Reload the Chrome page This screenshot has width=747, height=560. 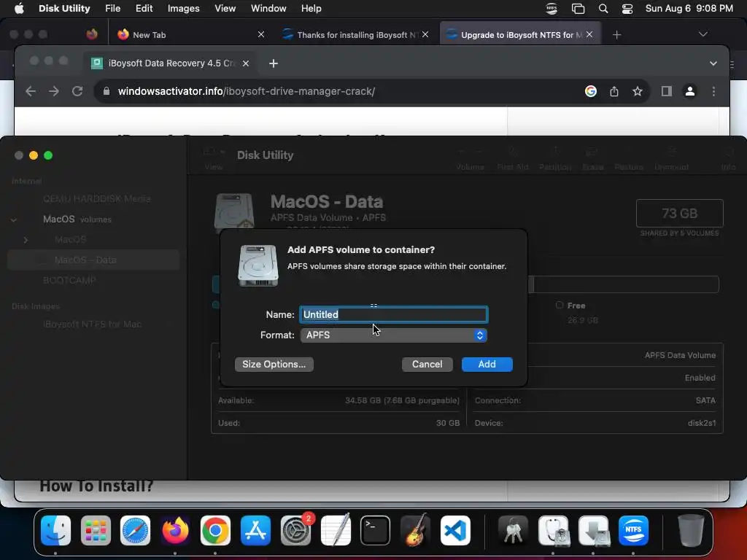pyautogui.click(x=77, y=91)
